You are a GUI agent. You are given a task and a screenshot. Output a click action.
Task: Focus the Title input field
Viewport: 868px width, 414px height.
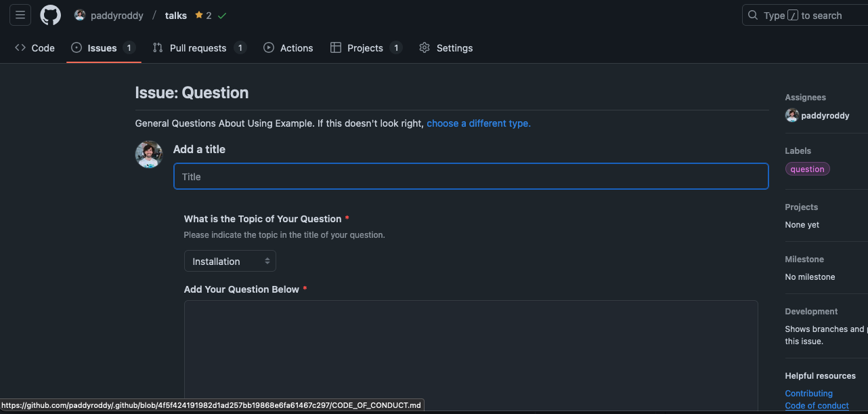471,177
